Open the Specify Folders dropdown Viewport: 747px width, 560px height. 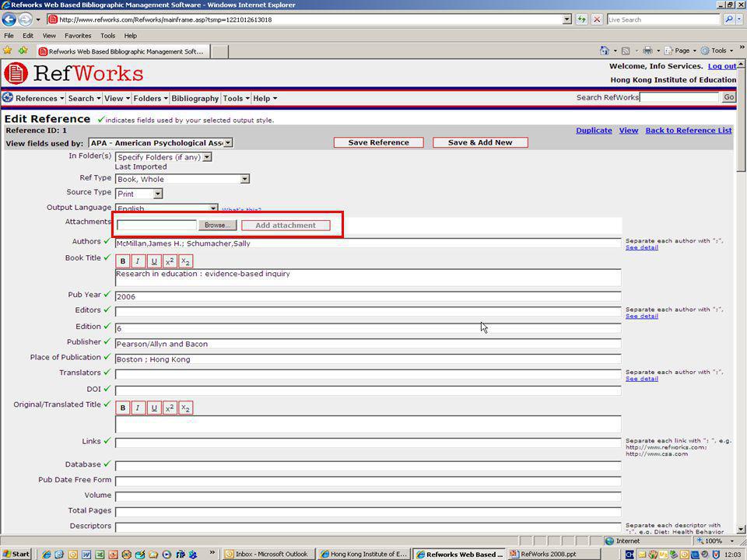point(207,157)
